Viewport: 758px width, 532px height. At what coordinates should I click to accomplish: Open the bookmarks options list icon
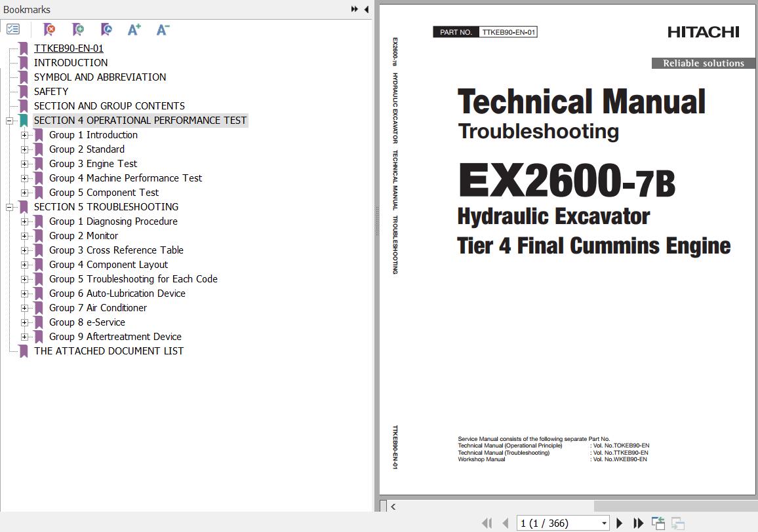click(13, 29)
